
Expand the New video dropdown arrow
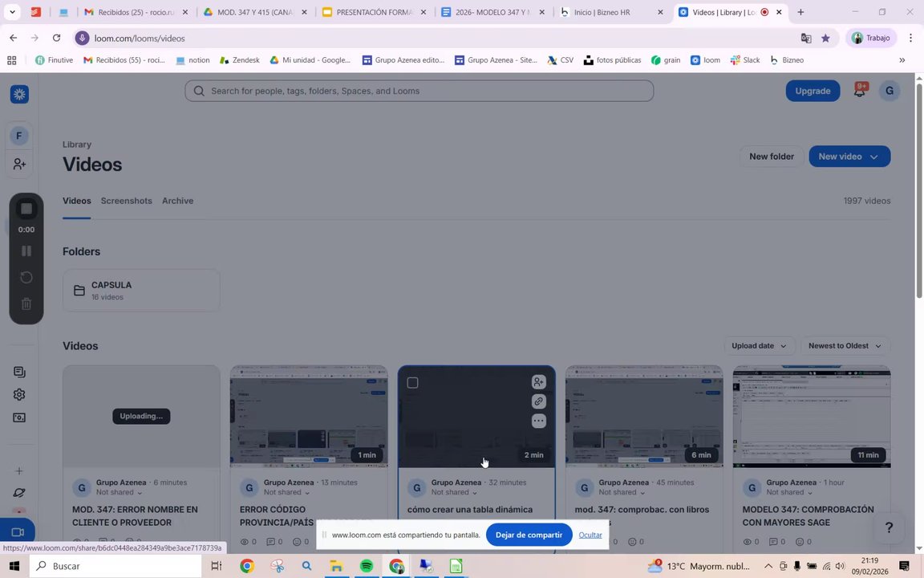click(874, 157)
